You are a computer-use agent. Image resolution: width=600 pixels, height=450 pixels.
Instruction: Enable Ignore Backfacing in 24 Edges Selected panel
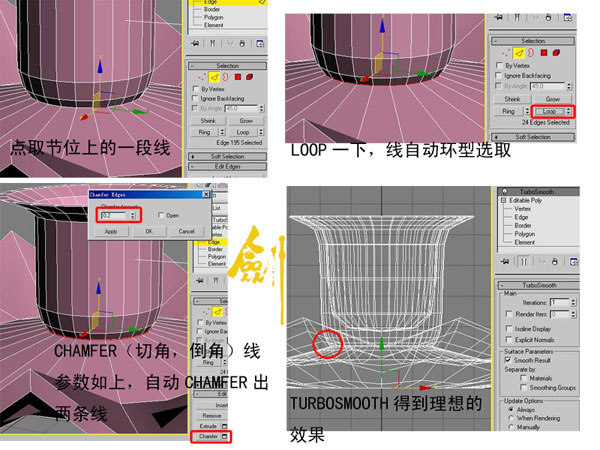(x=499, y=75)
